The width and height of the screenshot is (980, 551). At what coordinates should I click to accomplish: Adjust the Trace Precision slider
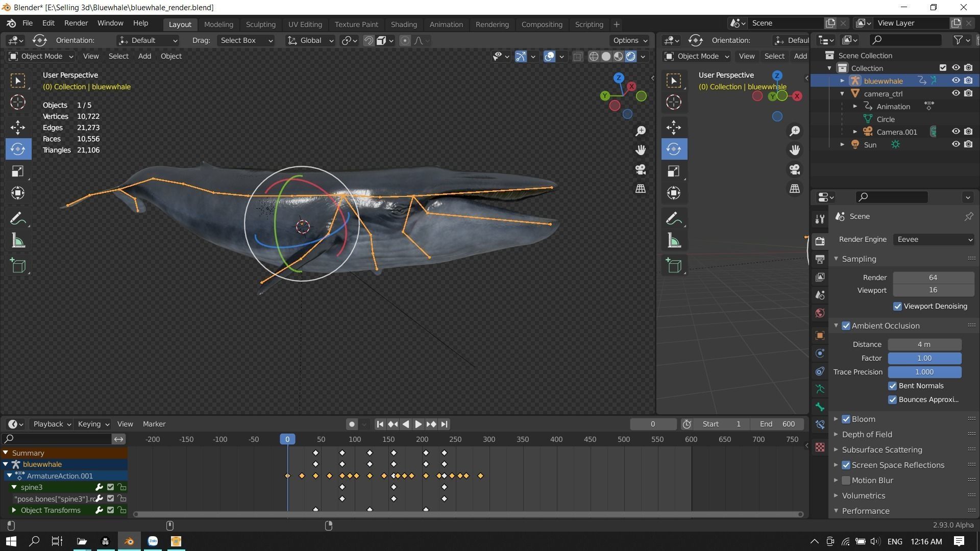(x=924, y=372)
